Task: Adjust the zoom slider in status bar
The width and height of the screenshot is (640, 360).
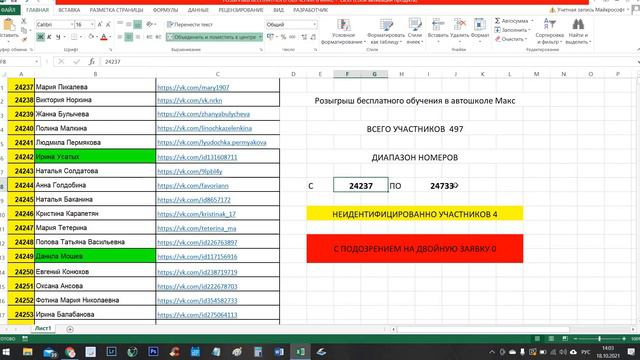Action: [599, 339]
